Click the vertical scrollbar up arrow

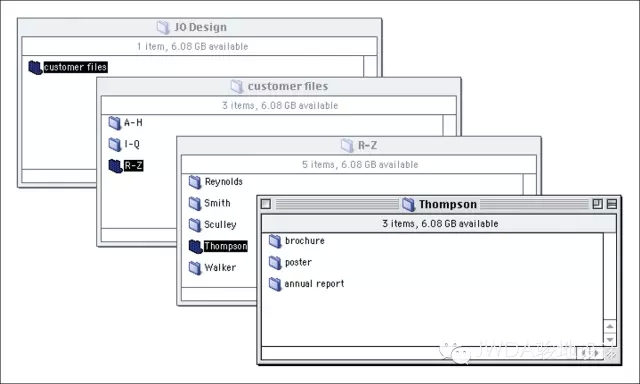(x=609, y=326)
